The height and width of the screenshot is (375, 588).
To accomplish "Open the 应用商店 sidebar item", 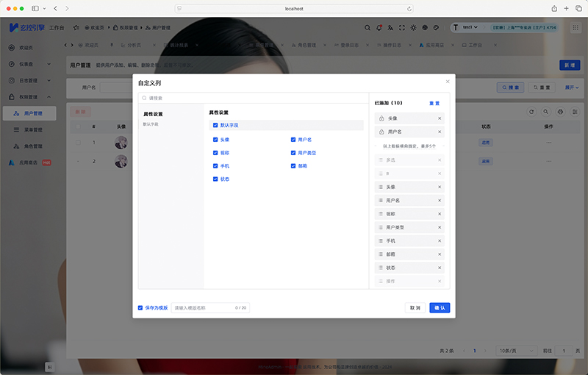I will (x=29, y=162).
